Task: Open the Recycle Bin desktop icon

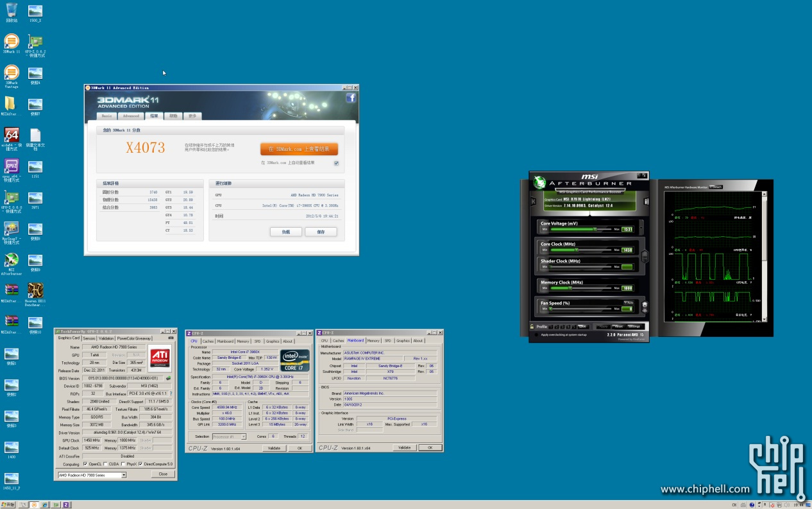Action: click(11, 13)
